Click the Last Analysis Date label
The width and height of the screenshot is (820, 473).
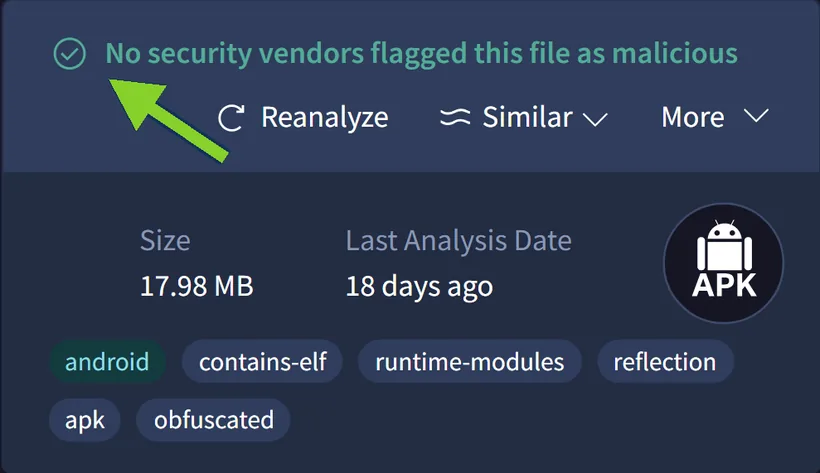[459, 241]
